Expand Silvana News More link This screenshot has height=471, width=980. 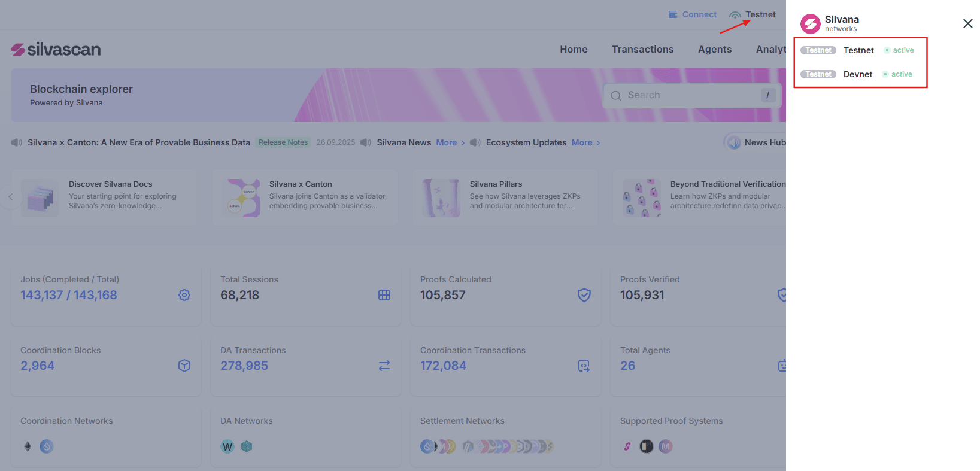point(450,142)
